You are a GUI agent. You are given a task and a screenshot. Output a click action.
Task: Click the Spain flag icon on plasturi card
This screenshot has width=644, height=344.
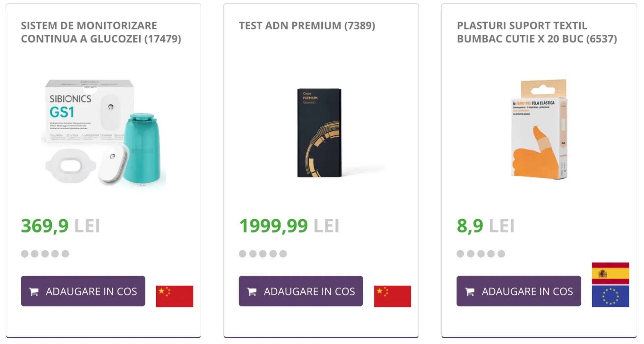tap(610, 273)
